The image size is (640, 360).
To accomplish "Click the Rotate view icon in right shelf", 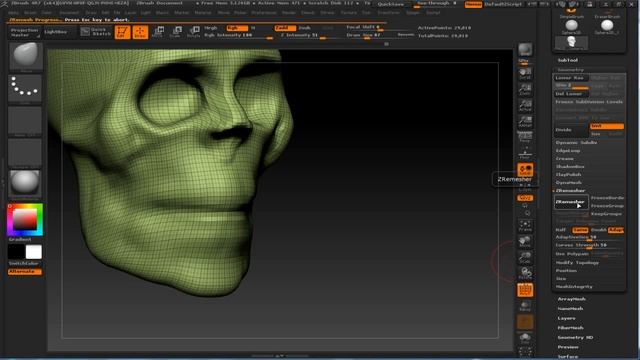I will [x=525, y=273].
